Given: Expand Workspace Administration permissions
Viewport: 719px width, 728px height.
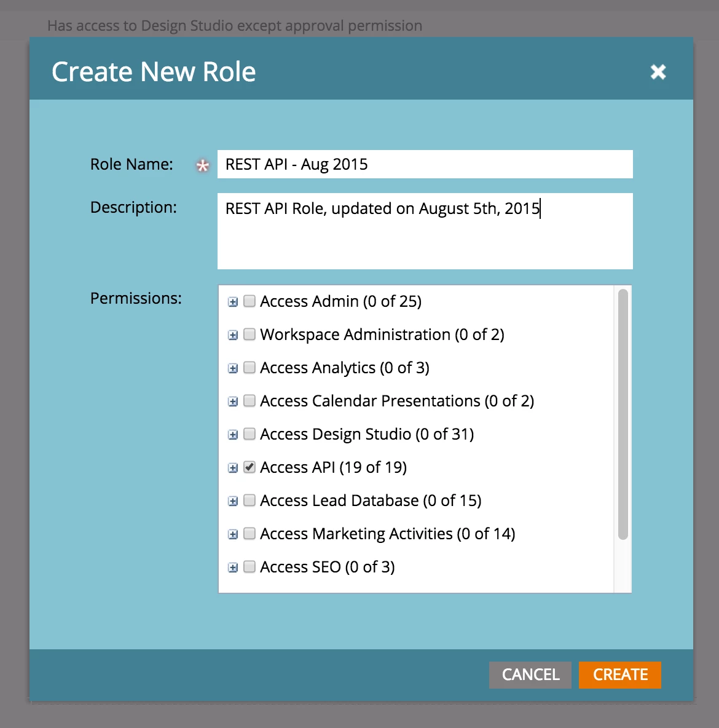Looking at the screenshot, I should click(233, 334).
